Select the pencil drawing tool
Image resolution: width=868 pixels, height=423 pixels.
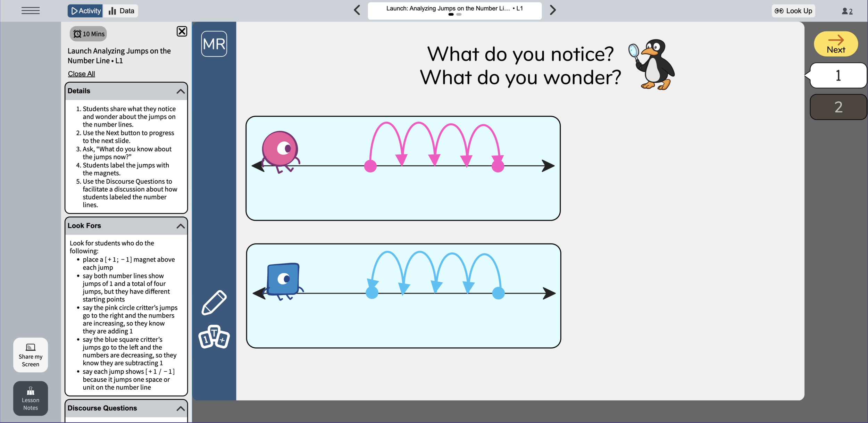click(214, 302)
